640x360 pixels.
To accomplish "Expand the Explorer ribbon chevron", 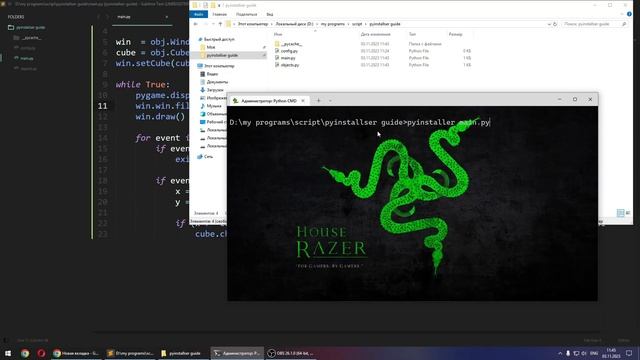I will 622,14.
